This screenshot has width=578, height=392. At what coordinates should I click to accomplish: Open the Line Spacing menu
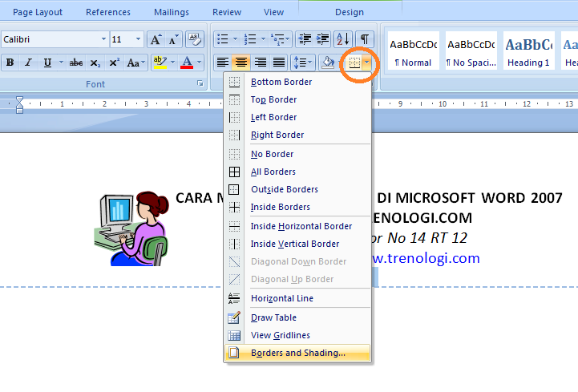click(x=303, y=63)
